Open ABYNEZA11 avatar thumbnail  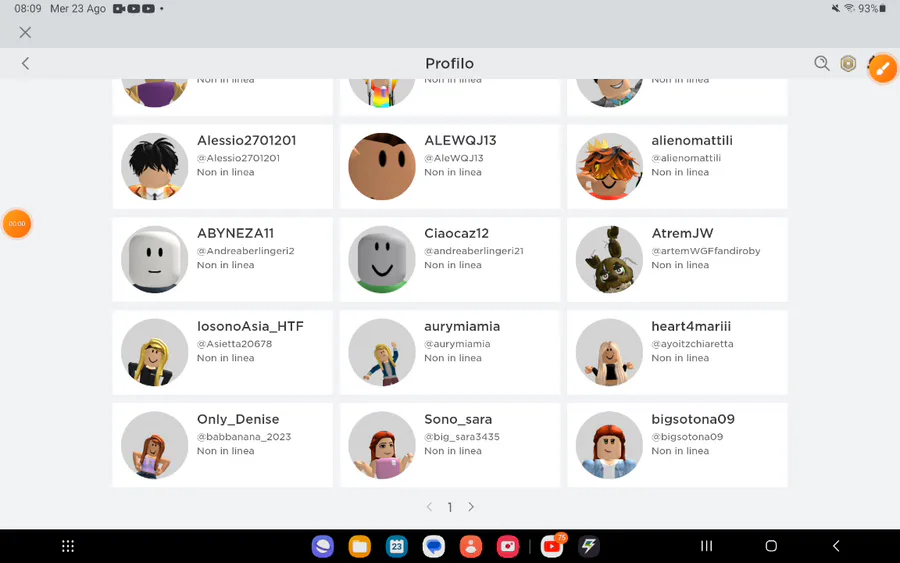[154, 259]
